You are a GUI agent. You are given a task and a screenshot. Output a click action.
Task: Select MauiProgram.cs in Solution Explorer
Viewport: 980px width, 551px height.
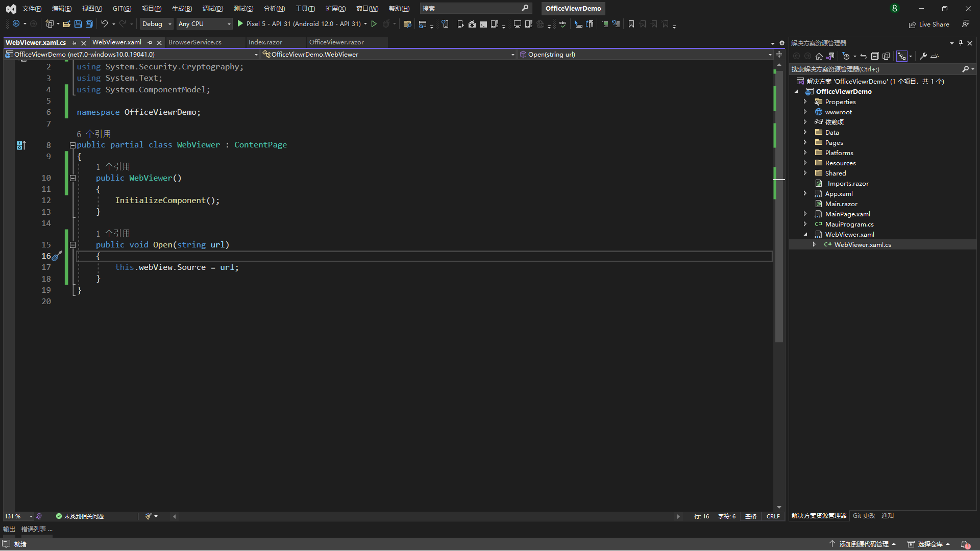(x=849, y=224)
